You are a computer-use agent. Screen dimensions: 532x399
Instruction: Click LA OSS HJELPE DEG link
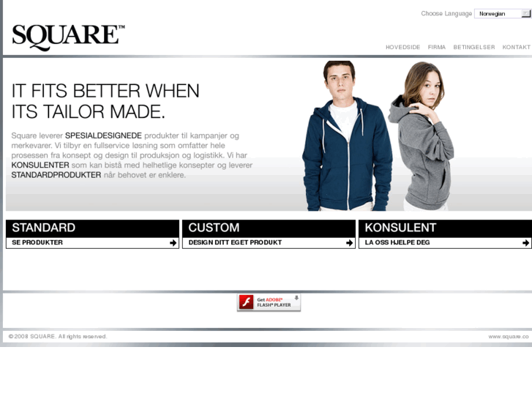click(397, 242)
